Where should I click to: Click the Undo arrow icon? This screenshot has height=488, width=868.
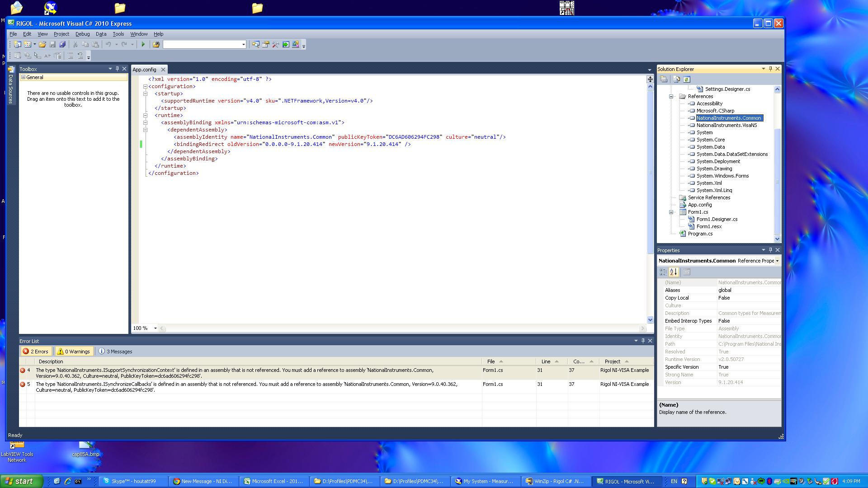(108, 44)
